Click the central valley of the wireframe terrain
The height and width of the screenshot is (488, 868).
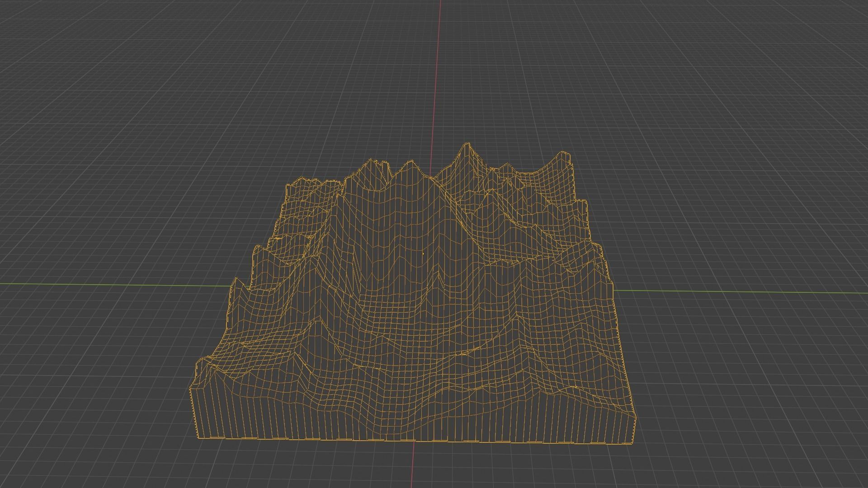pos(407,316)
